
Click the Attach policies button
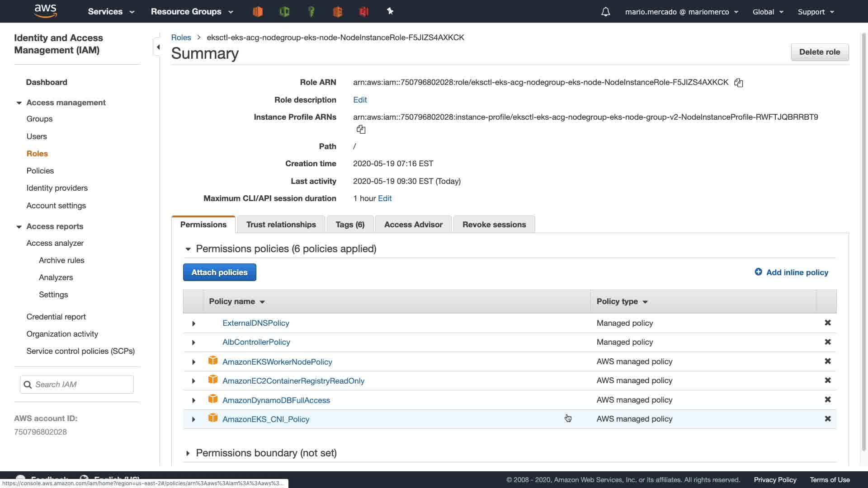219,272
